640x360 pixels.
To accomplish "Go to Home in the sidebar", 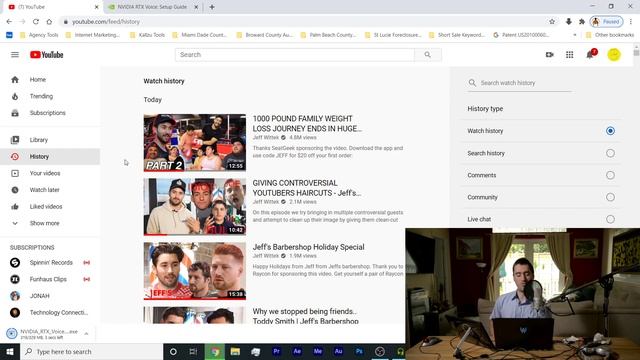I will pos(50,80).
